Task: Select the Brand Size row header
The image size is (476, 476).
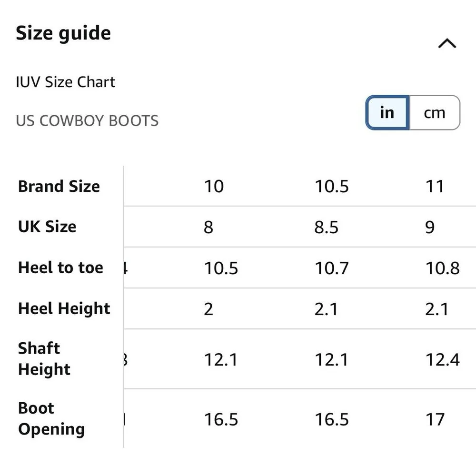Action: [59, 186]
